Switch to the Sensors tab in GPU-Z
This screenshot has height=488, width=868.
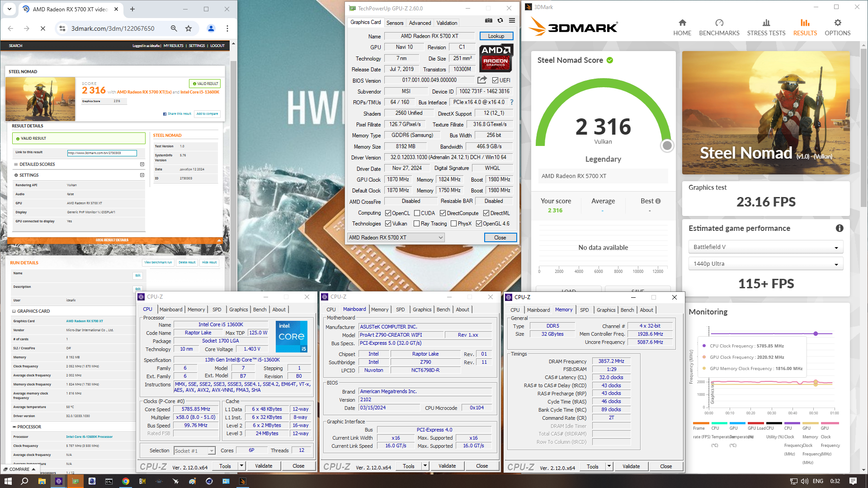click(x=395, y=23)
